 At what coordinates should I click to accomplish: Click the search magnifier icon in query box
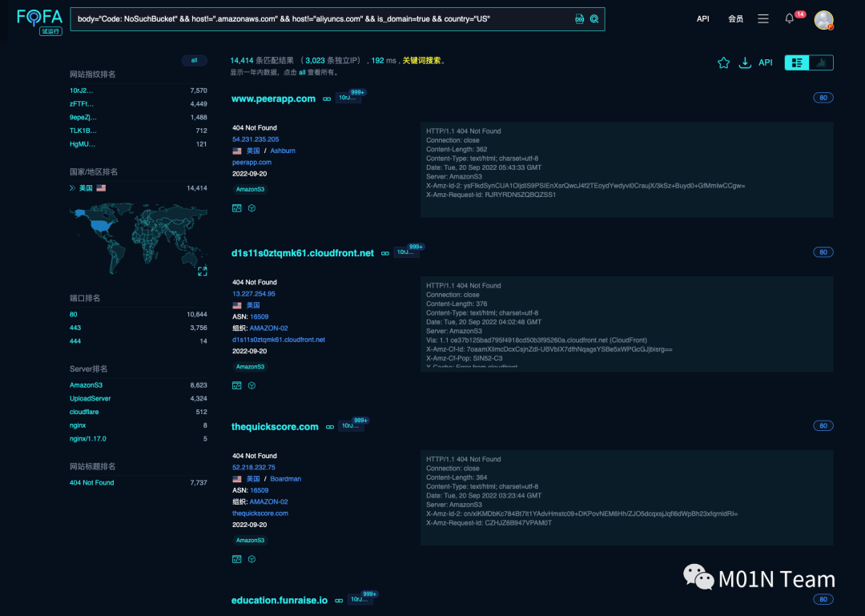[x=594, y=18]
